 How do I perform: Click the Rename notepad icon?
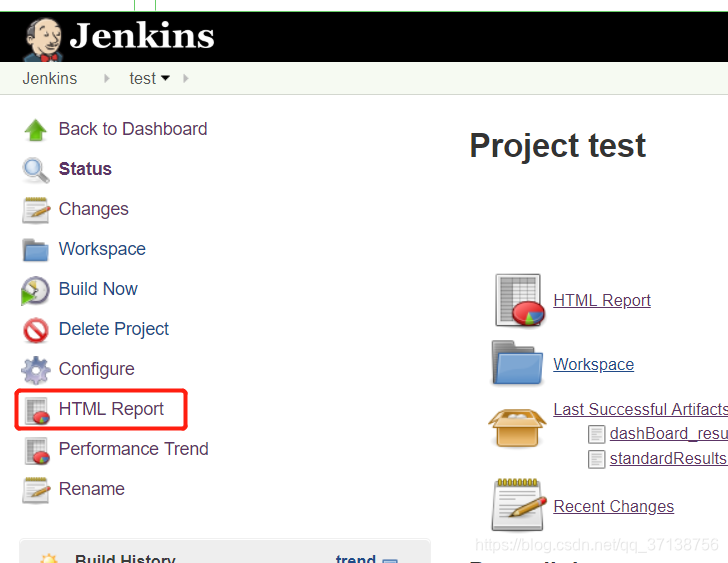pos(35,490)
